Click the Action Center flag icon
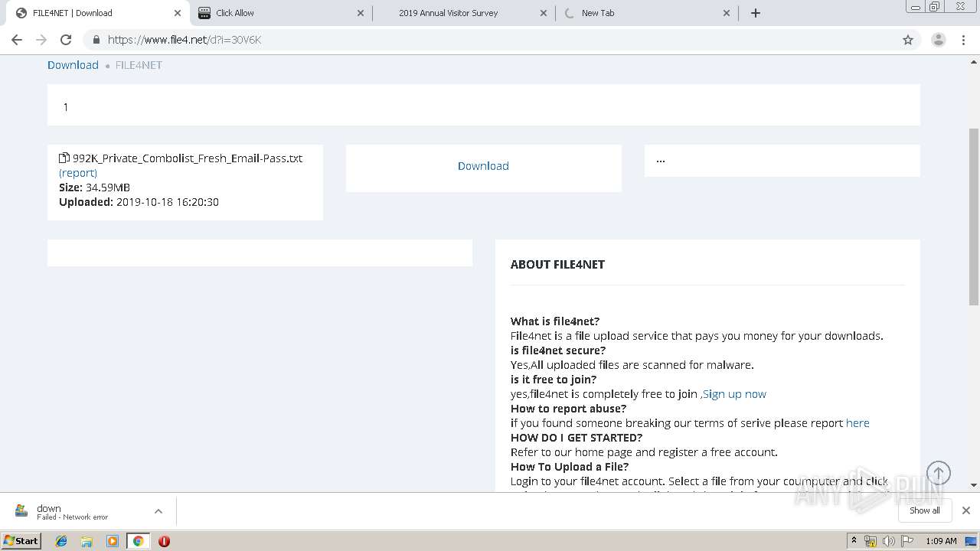 point(906,541)
